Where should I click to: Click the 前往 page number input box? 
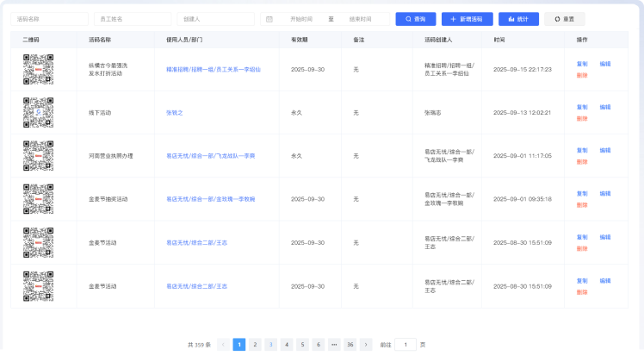point(405,344)
